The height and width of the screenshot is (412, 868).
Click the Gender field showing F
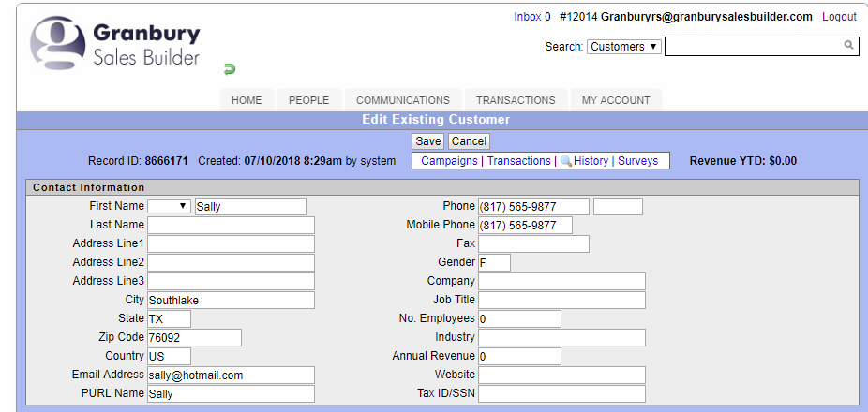click(x=494, y=263)
